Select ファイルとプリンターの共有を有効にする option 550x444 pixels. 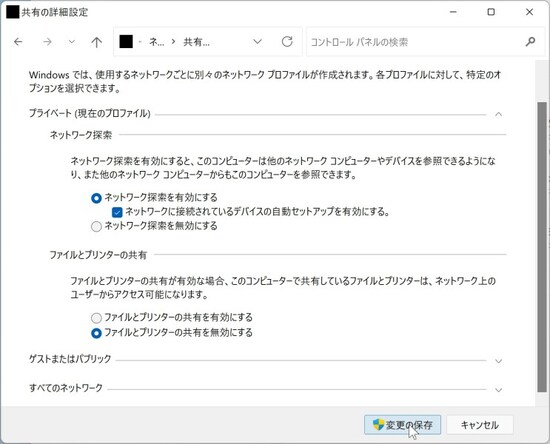point(96,318)
